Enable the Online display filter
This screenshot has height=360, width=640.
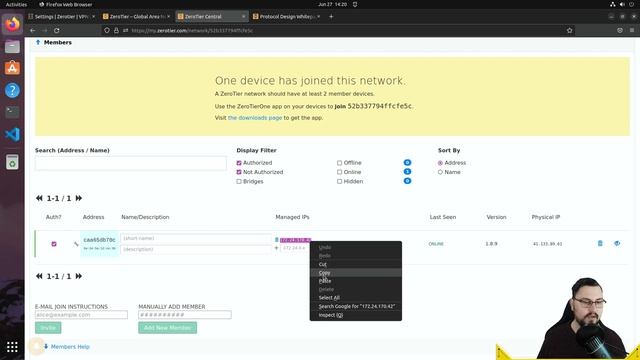pyautogui.click(x=339, y=172)
